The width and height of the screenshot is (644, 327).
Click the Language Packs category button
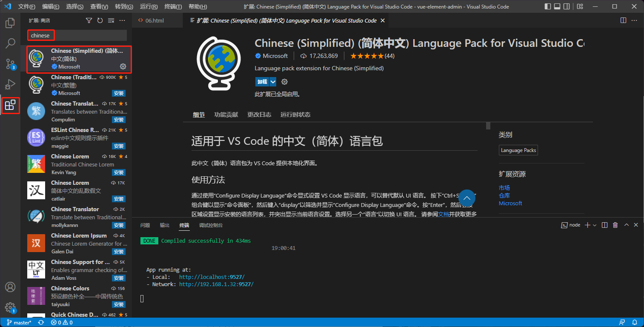point(518,150)
